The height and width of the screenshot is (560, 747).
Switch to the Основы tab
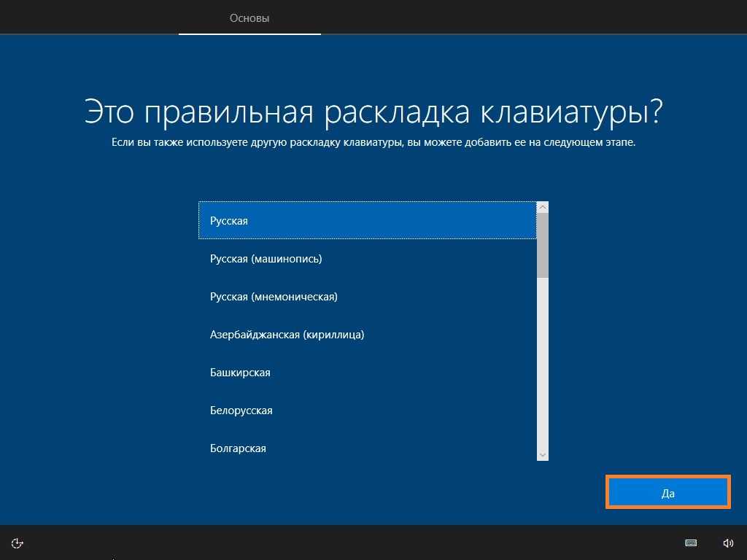(249, 17)
